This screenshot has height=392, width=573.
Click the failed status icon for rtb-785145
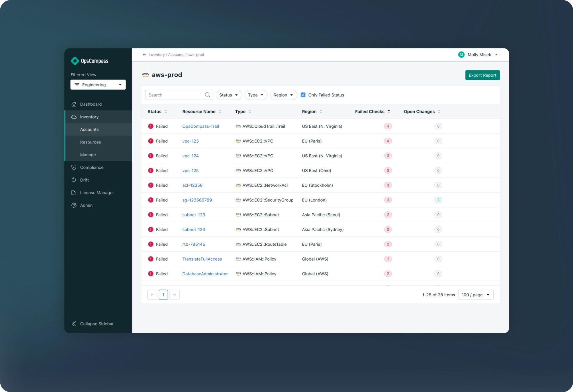pos(151,244)
